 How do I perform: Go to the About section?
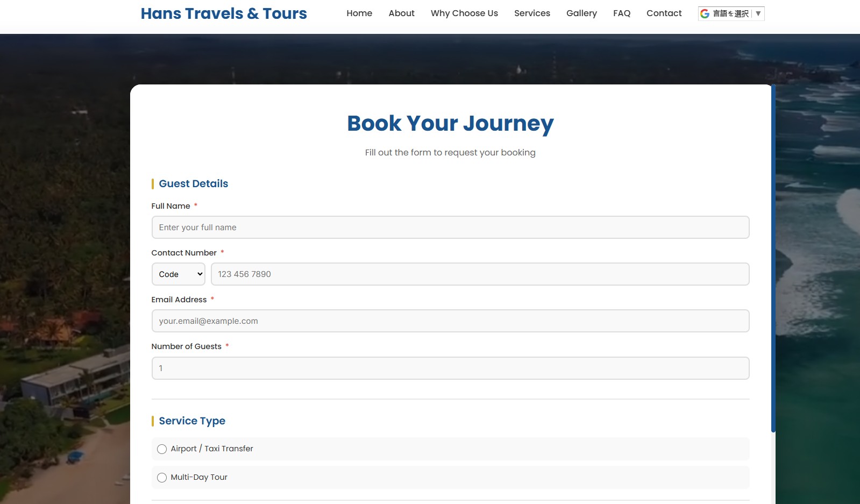coord(402,13)
